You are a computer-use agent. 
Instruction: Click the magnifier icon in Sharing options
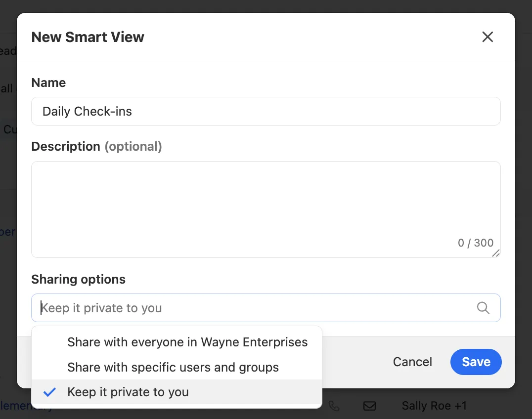click(483, 308)
